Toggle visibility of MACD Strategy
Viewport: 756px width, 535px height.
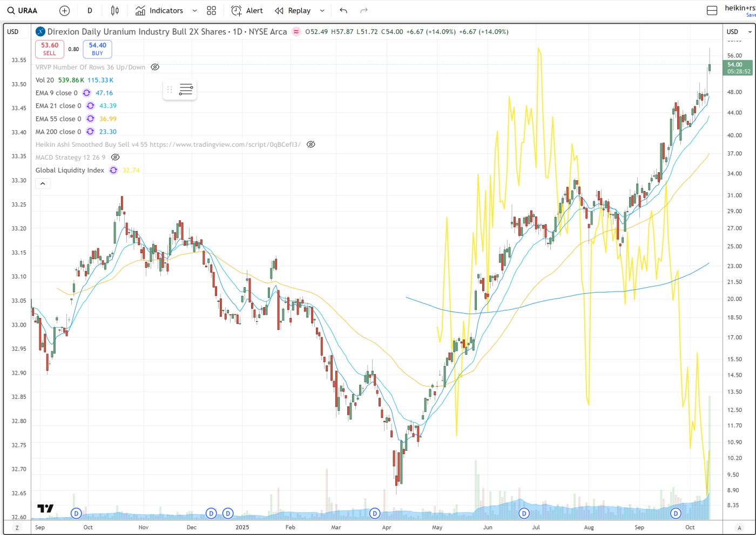click(115, 158)
